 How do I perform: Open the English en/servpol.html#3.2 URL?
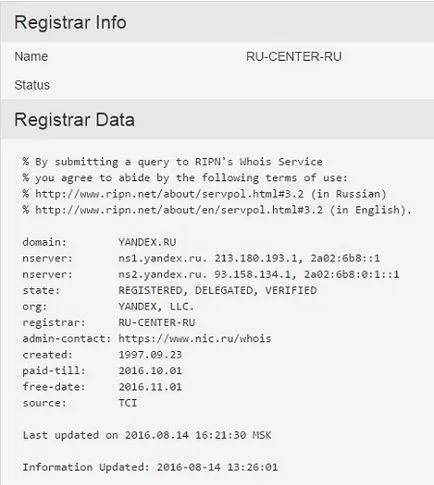(x=179, y=210)
